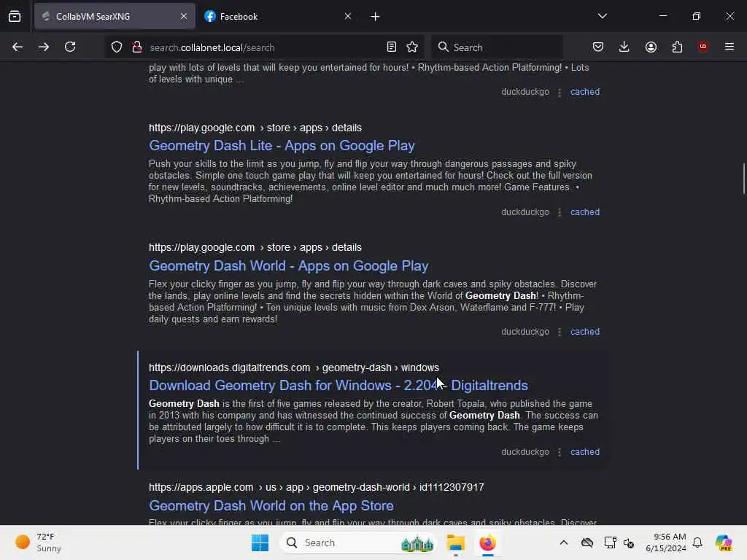
Task: Open the Copilot preview icon
Action: tap(724, 542)
